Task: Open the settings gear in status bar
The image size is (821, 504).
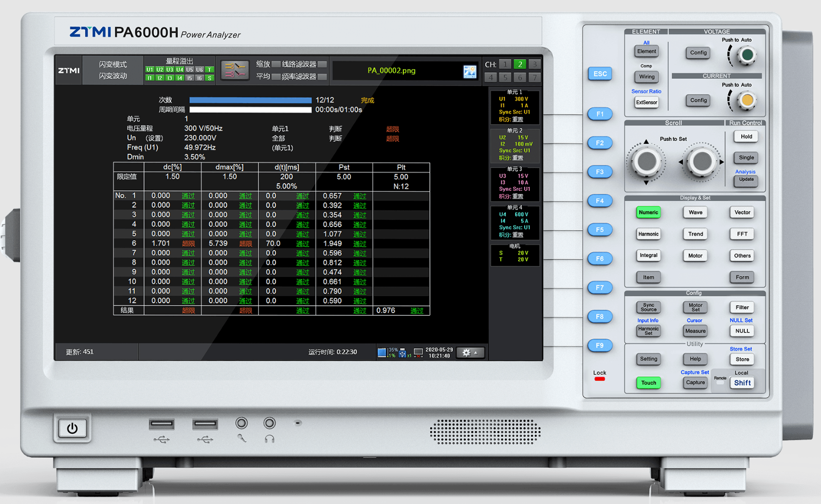Action: coord(470,353)
